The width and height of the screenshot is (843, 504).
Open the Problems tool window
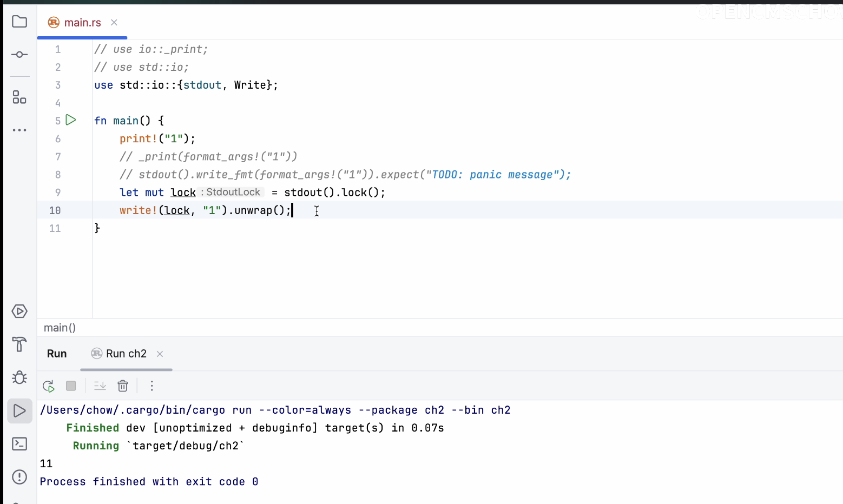coord(19,477)
